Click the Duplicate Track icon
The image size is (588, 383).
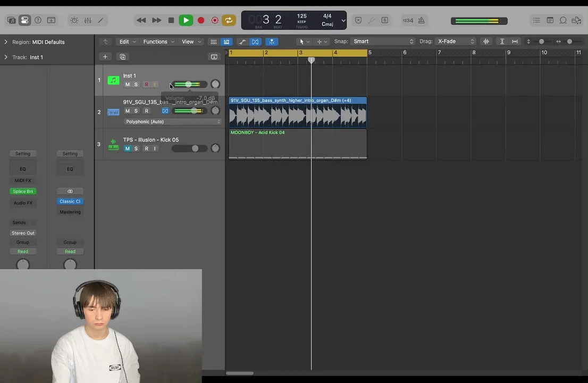(123, 56)
